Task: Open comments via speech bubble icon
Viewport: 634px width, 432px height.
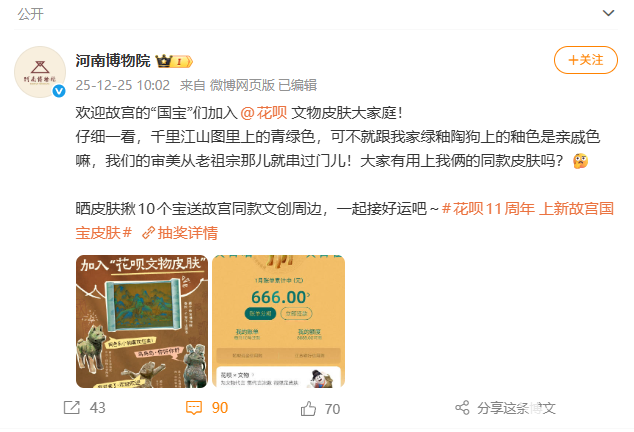Action: [194, 408]
